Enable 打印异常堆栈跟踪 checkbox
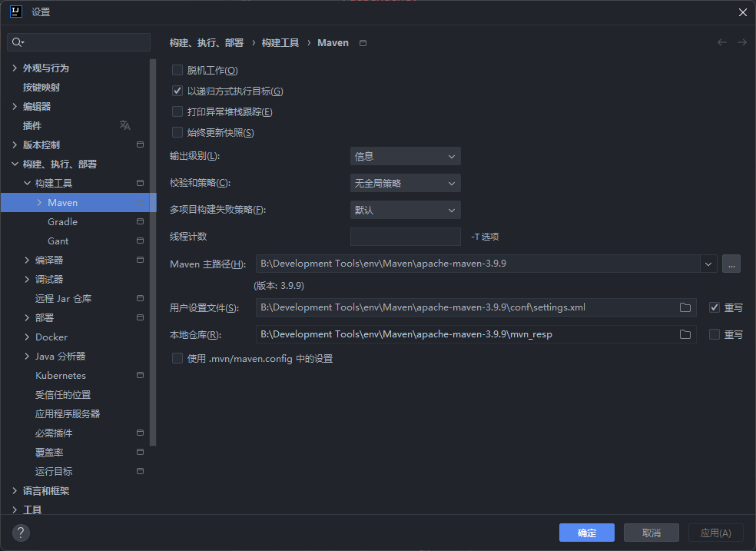 tap(177, 112)
